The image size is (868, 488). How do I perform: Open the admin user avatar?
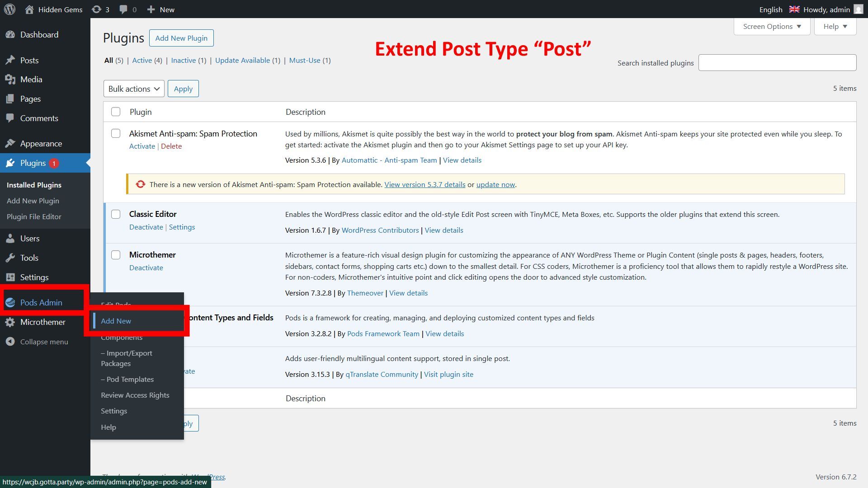click(x=858, y=9)
